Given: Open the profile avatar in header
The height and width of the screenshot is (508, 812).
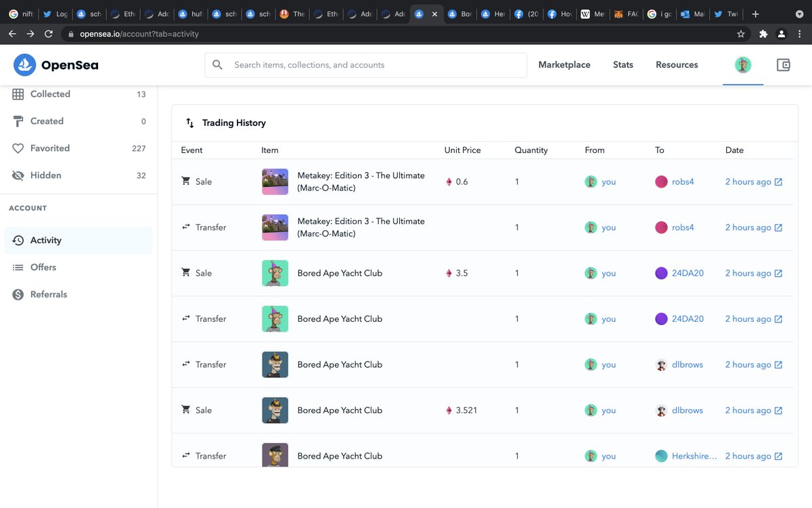Looking at the screenshot, I should 743,65.
